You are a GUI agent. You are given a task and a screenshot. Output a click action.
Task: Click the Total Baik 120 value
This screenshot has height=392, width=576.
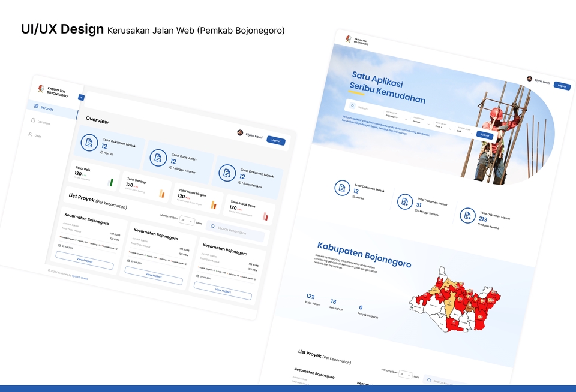[78, 173]
